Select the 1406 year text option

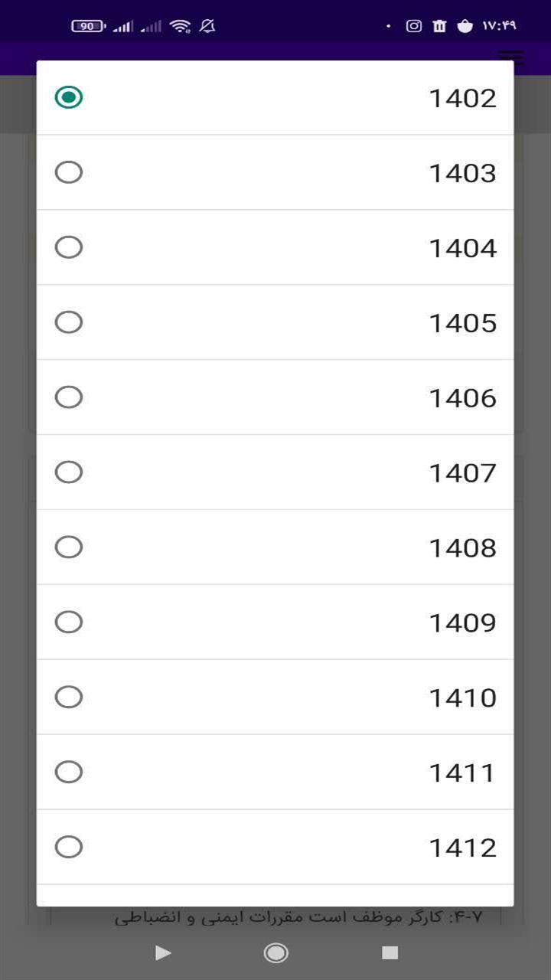coord(462,398)
